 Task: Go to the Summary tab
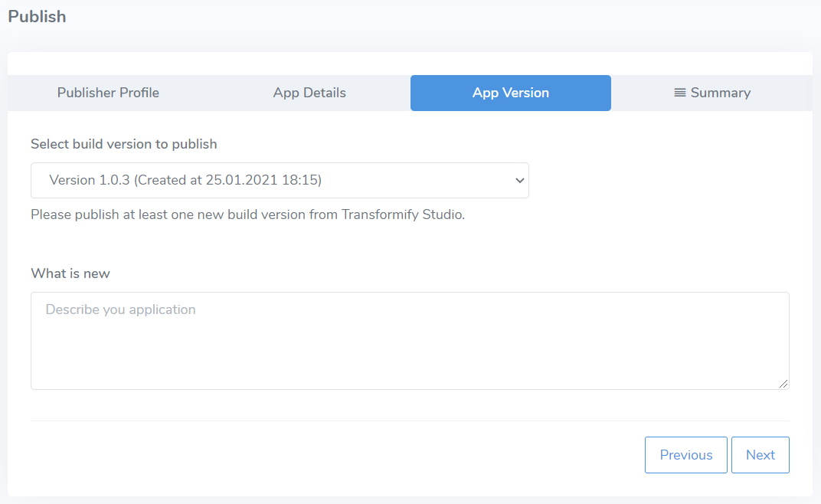tap(712, 93)
